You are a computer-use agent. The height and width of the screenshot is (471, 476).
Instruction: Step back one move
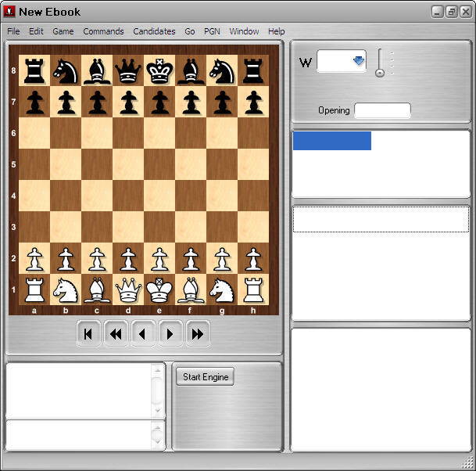[143, 334]
